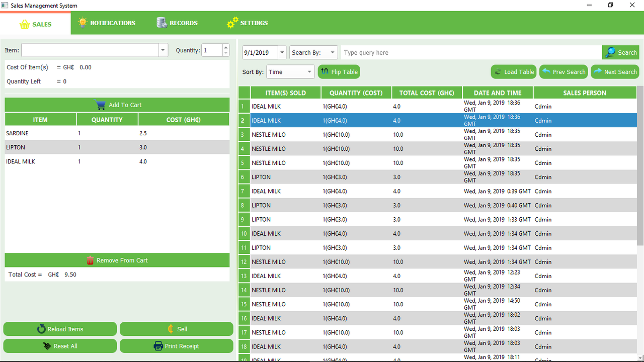Click the Reset All button
Viewport: 644px width, 362px height.
pyautogui.click(x=60, y=346)
